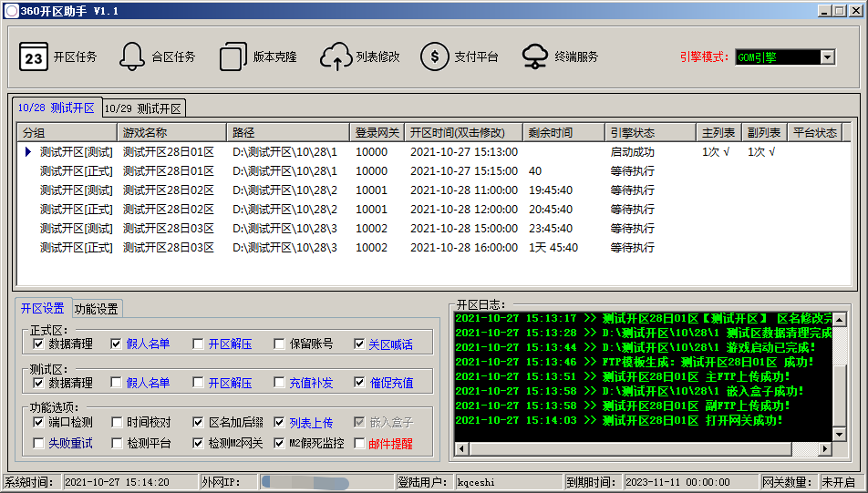Select the 2021-10-27 15:15:00 open time cell

coord(464,171)
